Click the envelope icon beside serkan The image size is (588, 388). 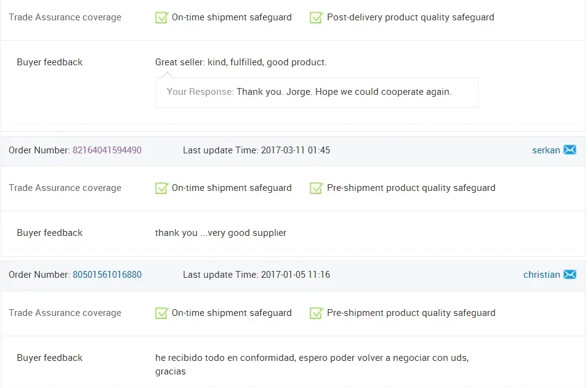coord(570,150)
